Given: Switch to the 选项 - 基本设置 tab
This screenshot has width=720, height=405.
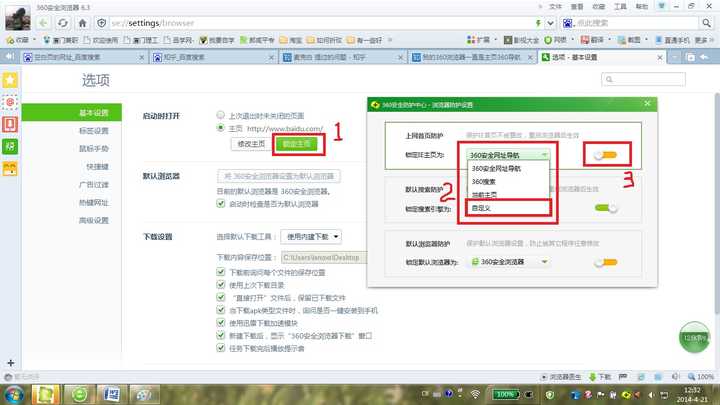Looking at the screenshot, I should (x=602, y=57).
